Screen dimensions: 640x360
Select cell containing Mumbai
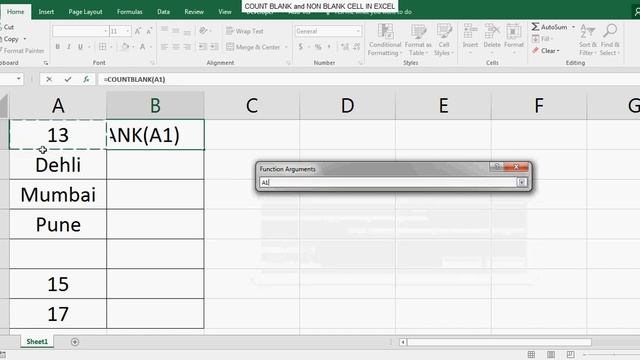(58, 194)
